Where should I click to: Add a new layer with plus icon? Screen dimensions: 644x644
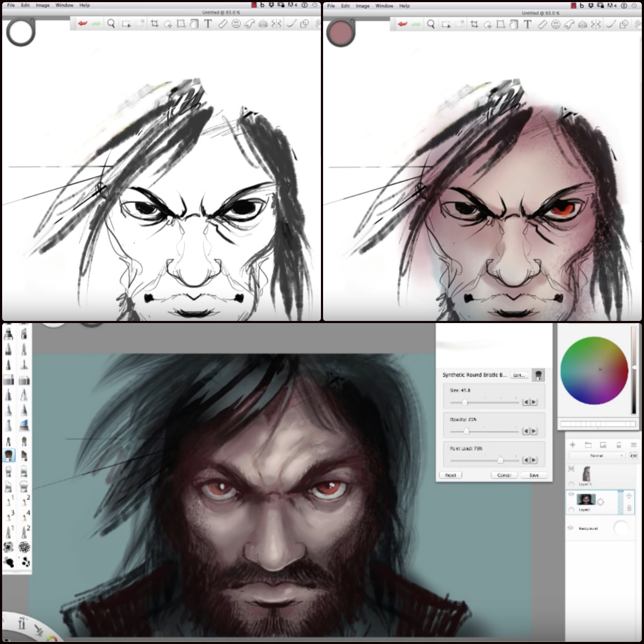coord(572,445)
